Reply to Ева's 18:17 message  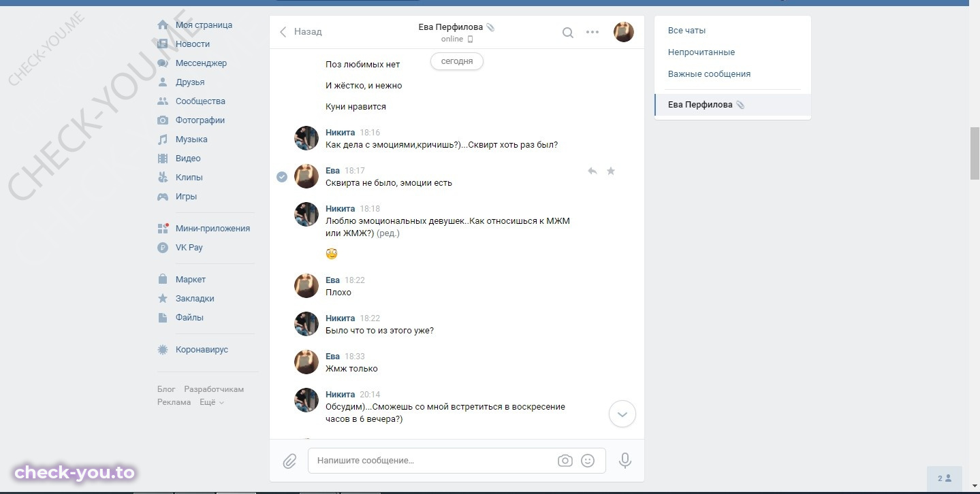592,171
